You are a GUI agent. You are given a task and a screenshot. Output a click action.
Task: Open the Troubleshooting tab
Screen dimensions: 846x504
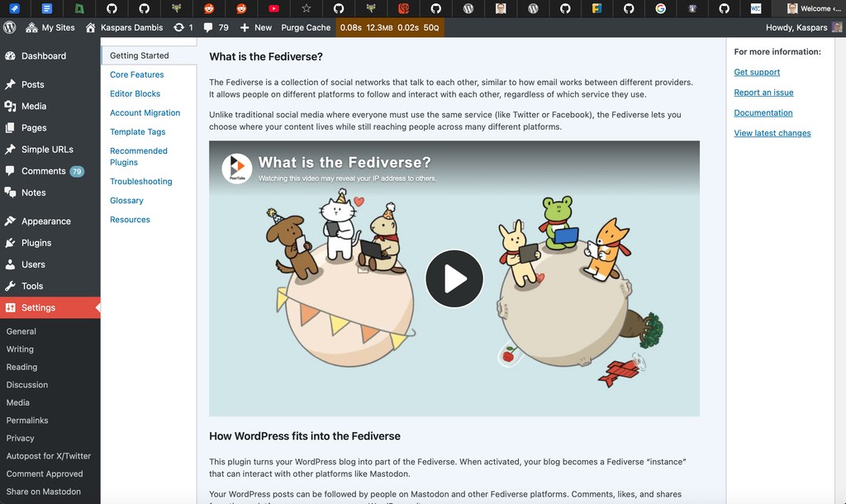[x=140, y=181]
